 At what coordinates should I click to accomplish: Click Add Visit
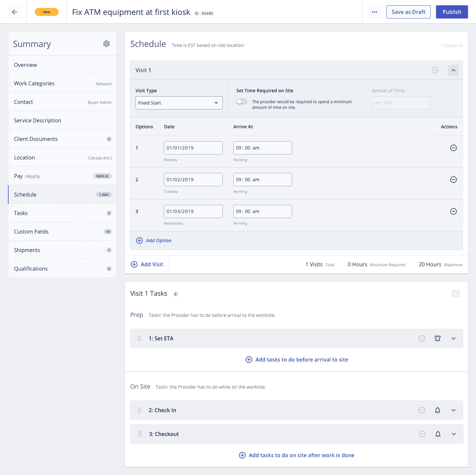tap(147, 264)
